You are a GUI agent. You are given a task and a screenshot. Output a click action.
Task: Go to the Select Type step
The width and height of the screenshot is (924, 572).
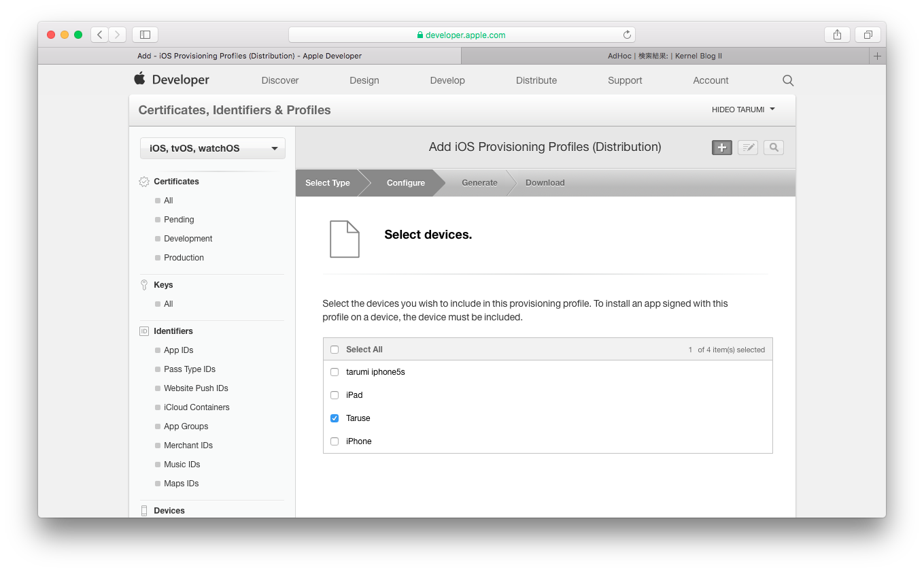coord(328,183)
